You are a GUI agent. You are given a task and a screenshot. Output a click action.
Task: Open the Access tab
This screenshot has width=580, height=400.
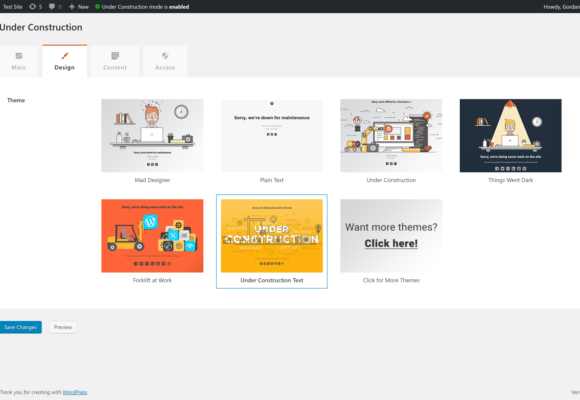tap(165, 61)
